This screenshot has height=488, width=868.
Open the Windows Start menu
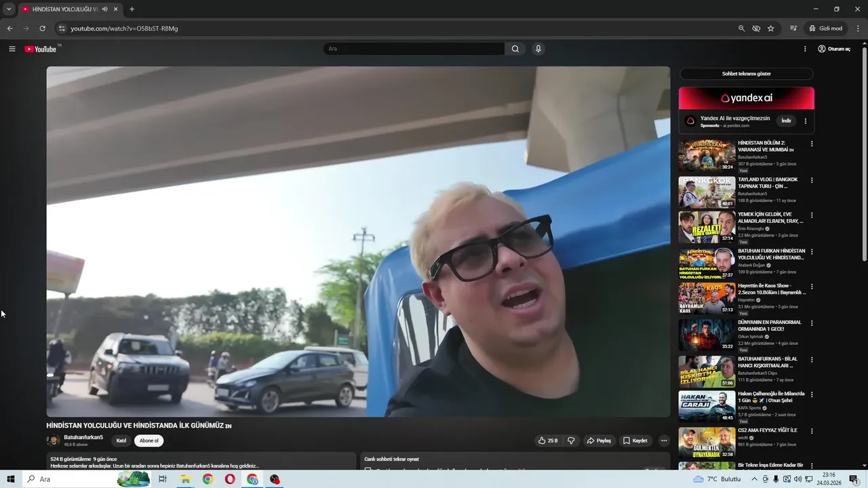10,479
